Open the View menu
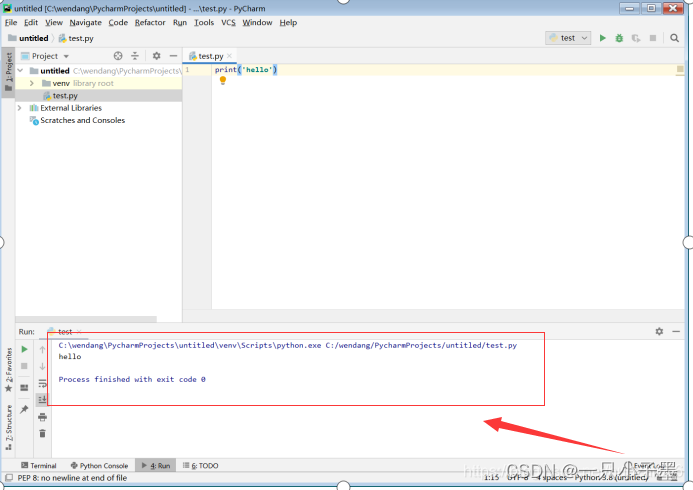Screen dimensions: 693x490 (x=53, y=23)
